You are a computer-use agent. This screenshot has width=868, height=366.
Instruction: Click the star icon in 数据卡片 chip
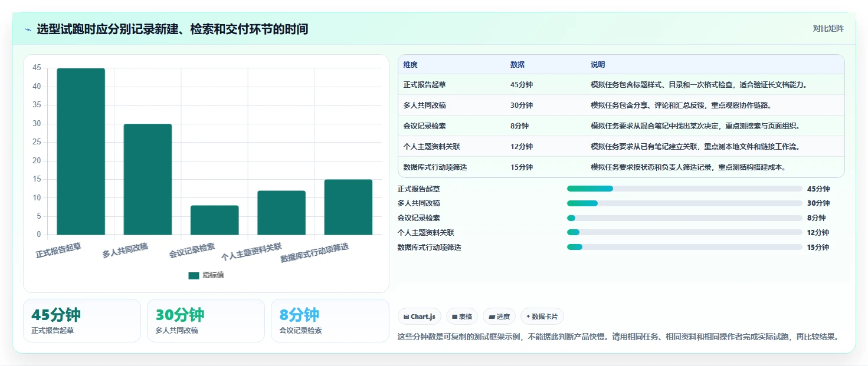point(528,316)
